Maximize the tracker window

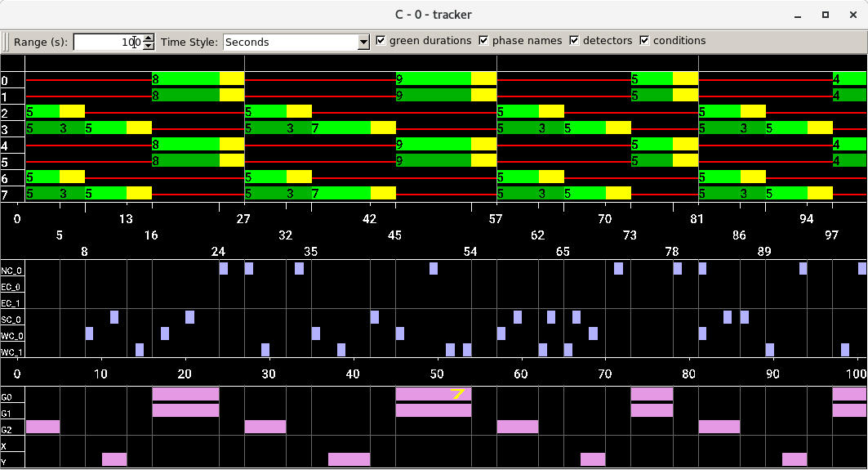(826, 15)
